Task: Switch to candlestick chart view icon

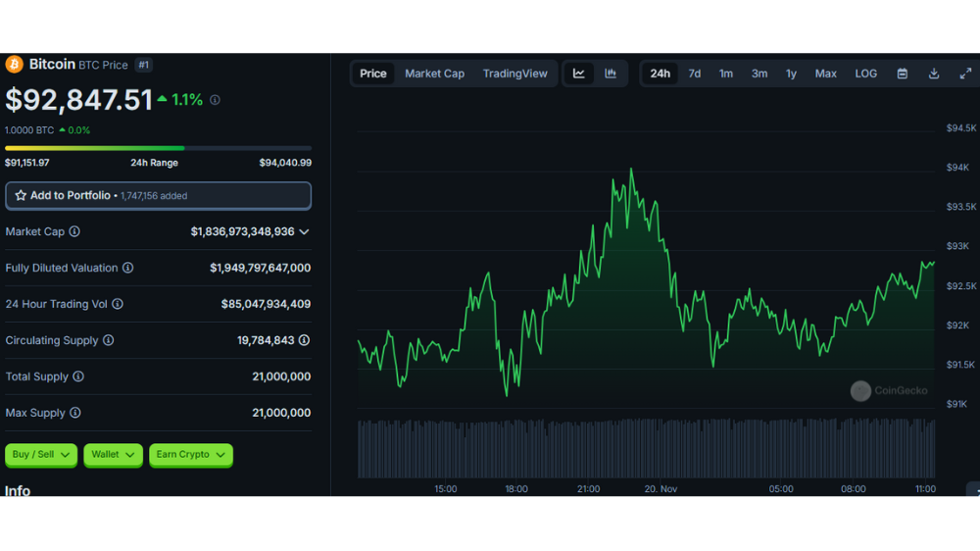Action: [x=611, y=74]
